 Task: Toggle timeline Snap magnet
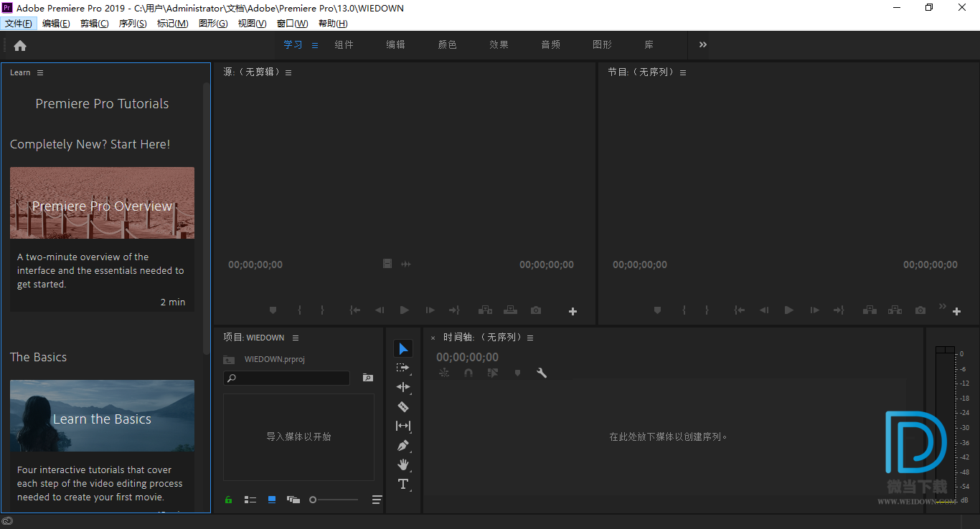(468, 373)
